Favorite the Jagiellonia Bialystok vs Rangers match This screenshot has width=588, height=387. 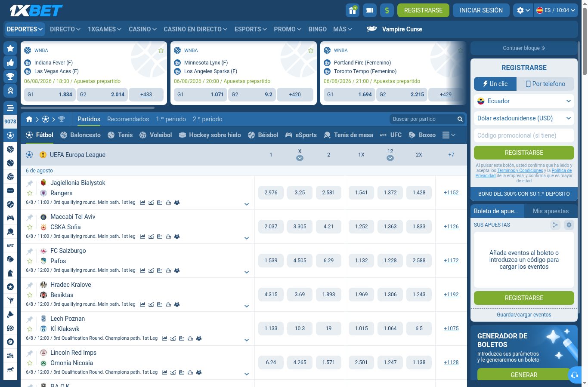30,193
